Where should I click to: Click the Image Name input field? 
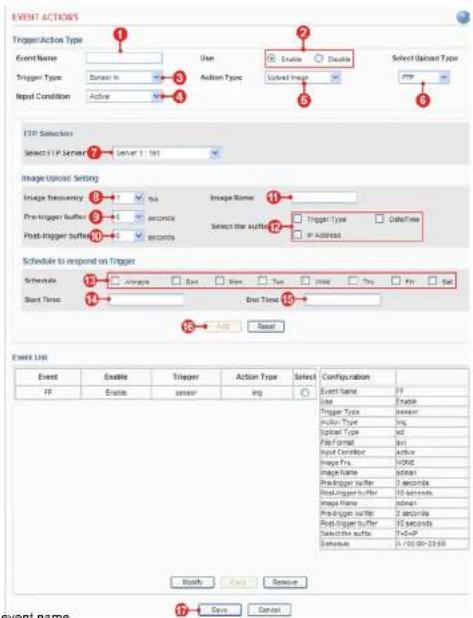[x=324, y=197]
